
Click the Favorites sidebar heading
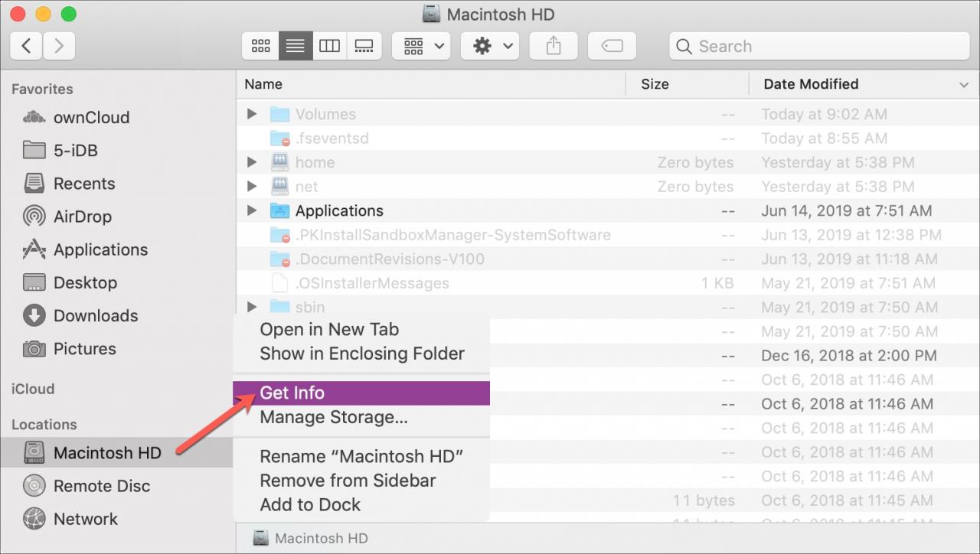[42, 89]
